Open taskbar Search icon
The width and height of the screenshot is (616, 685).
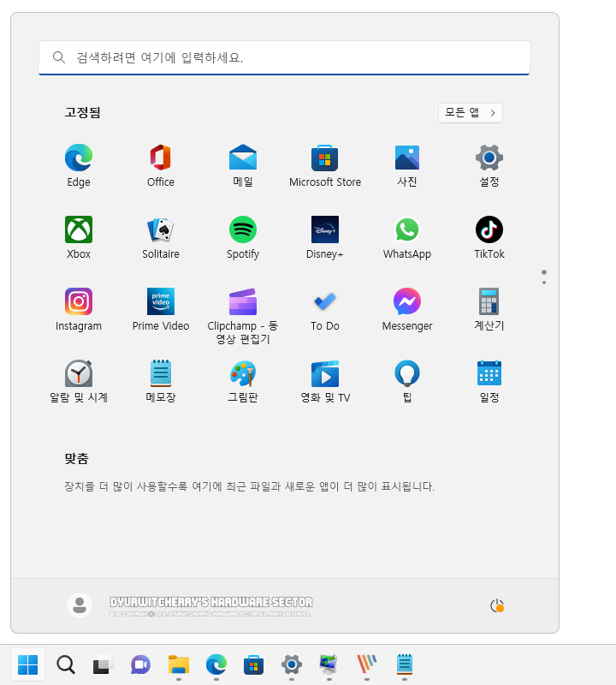point(66,665)
